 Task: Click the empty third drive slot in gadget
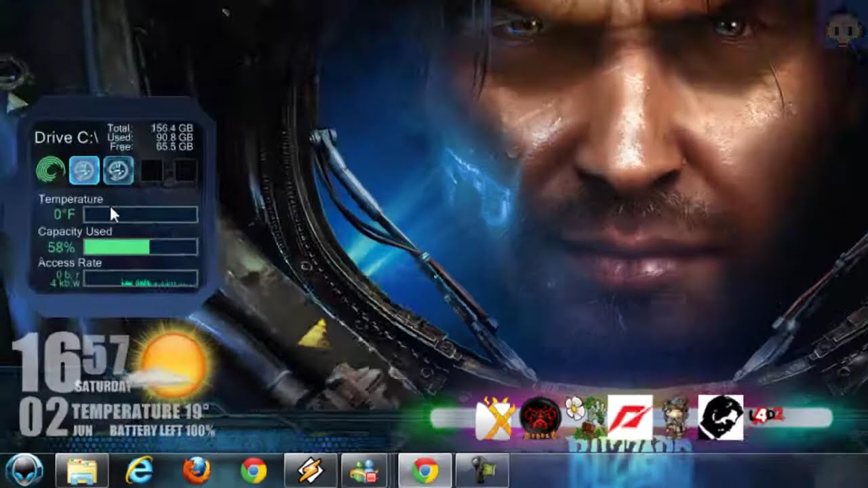click(x=152, y=171)
